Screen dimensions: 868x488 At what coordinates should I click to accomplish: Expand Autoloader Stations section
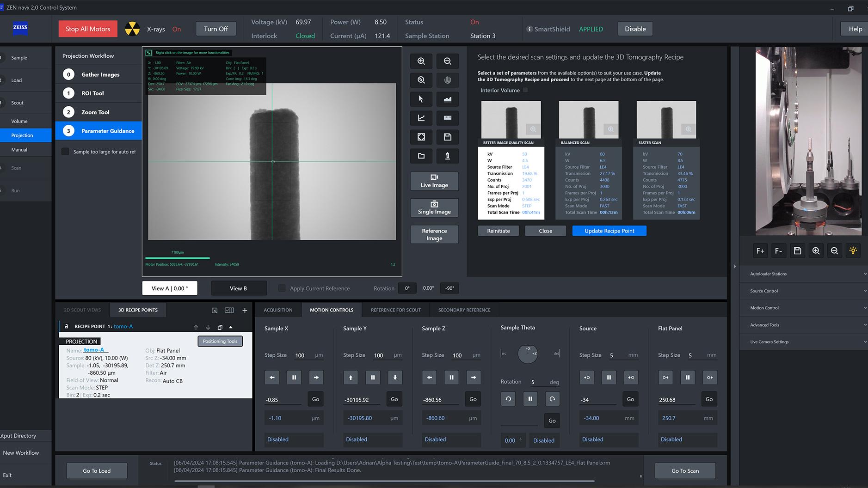(804, 274)
